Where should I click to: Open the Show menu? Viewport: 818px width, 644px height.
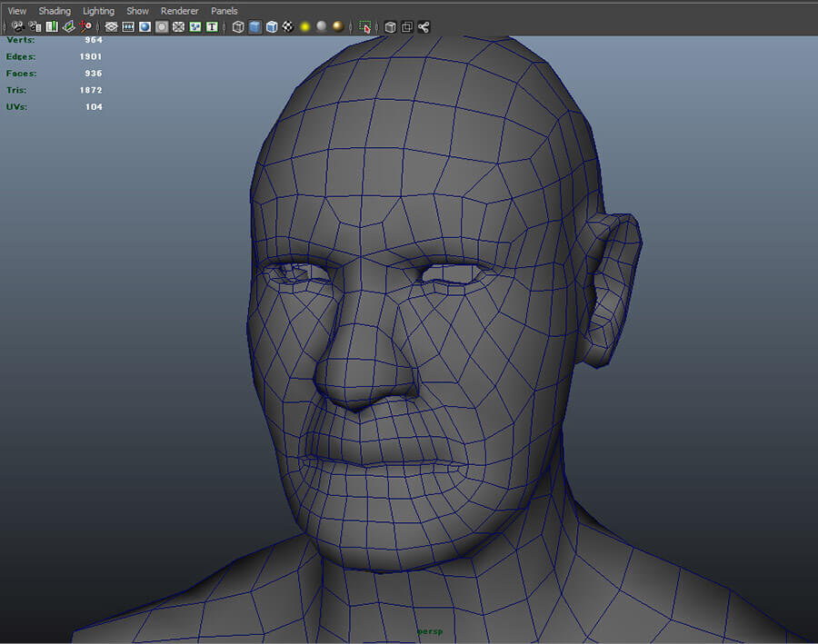point(137,10)
